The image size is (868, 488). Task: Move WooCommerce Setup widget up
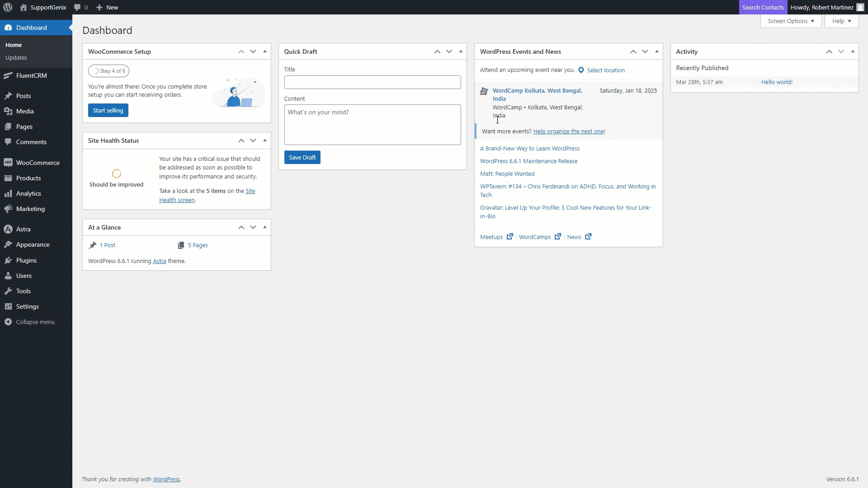(241, 52)
